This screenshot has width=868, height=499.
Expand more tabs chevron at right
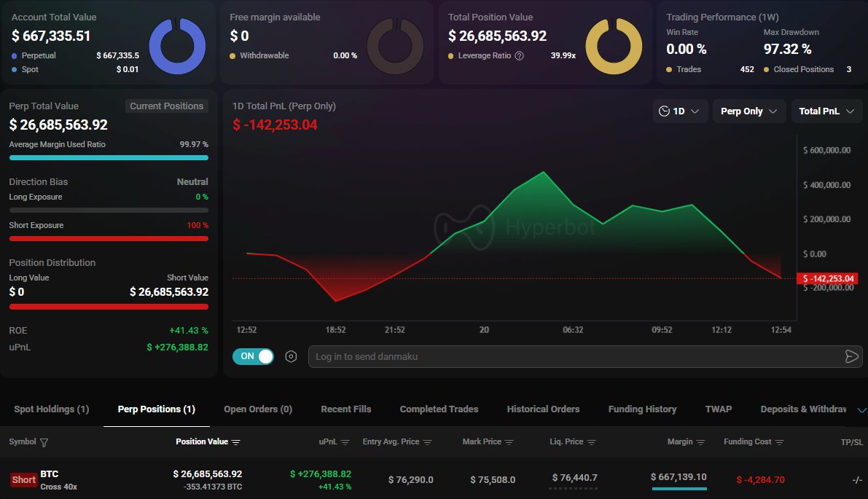pos(862,409)
